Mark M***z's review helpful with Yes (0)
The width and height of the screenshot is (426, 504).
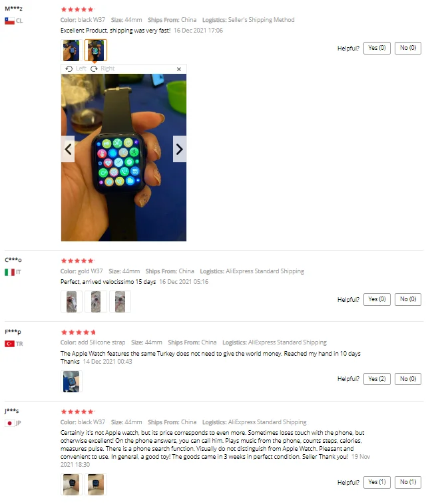point(377,48)
